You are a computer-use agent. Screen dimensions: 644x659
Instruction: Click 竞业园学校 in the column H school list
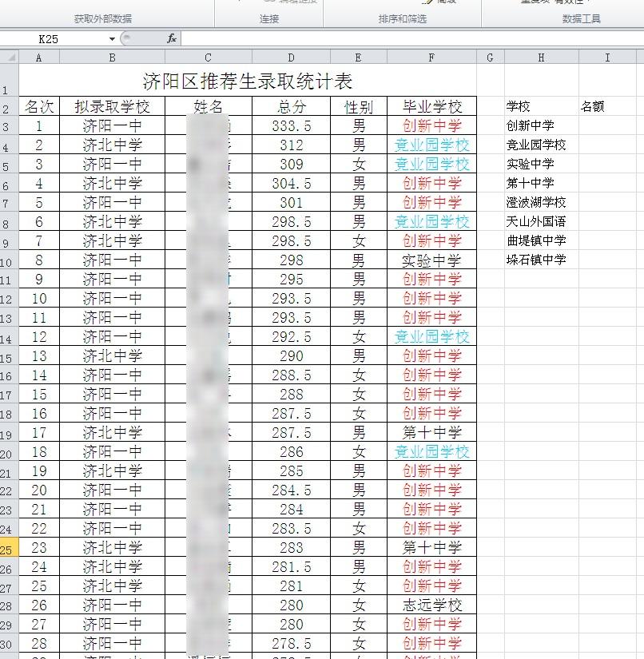point(542,145)
